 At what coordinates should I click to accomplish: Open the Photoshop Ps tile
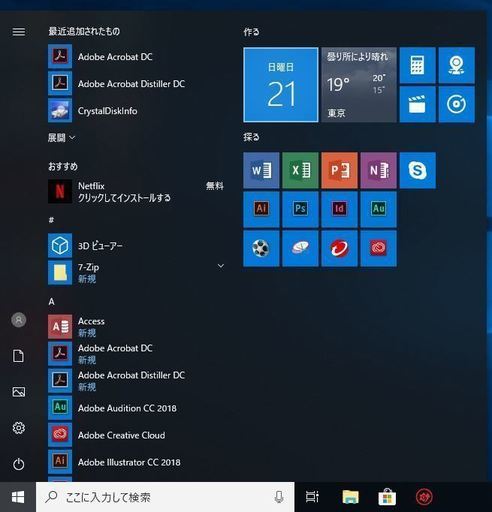click(x=300, y=209)
